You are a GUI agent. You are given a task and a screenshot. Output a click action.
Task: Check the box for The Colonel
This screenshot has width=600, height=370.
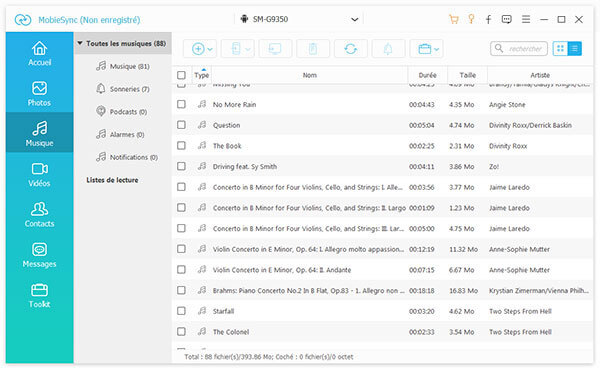point(181,332)
